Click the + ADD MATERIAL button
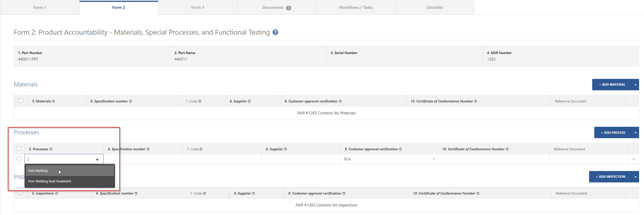644x215 pixels. [612, 85]
